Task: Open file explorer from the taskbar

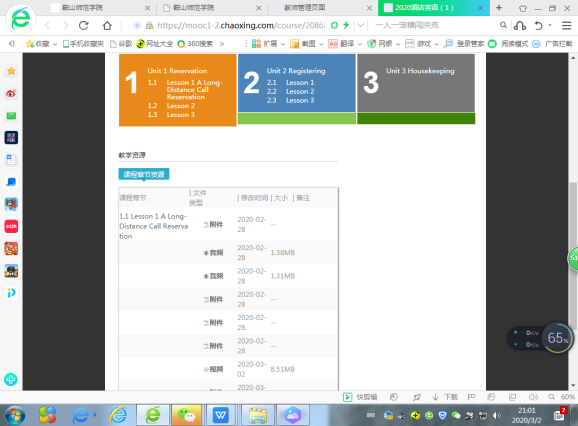Action: 258,415
